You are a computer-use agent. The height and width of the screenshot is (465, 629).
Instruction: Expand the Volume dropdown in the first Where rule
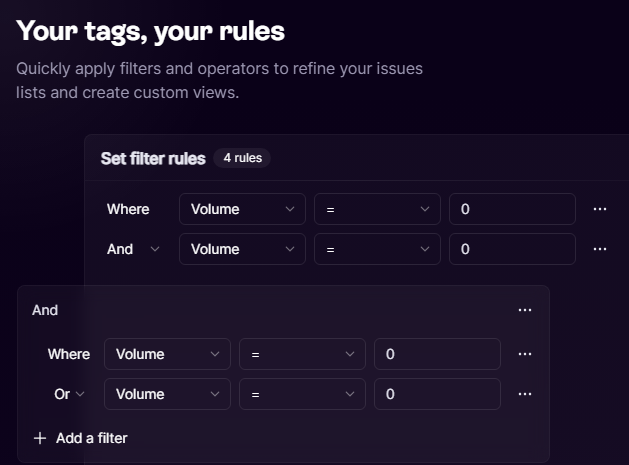[x=242, y=209]
